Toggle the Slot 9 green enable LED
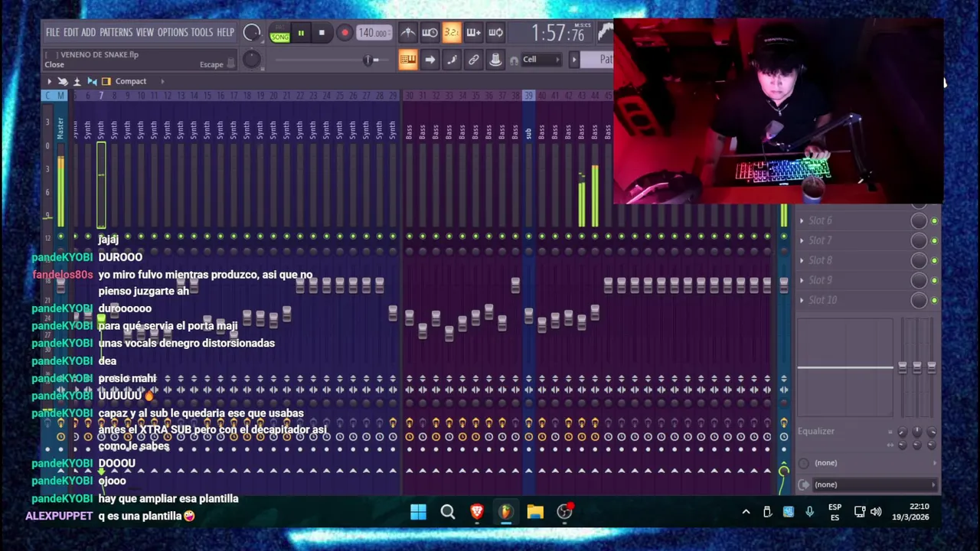This screenshot has height=551, width=980. pos(934,280)
